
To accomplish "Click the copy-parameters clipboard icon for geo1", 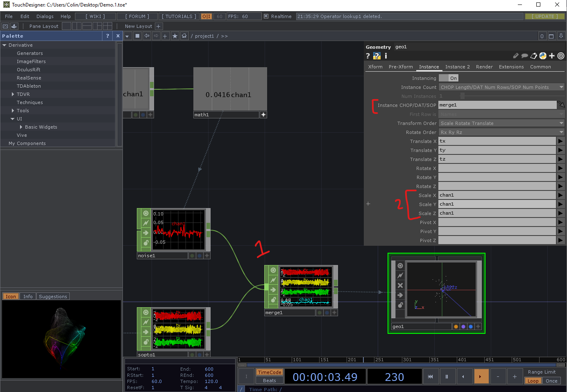I will coord(533,55).
